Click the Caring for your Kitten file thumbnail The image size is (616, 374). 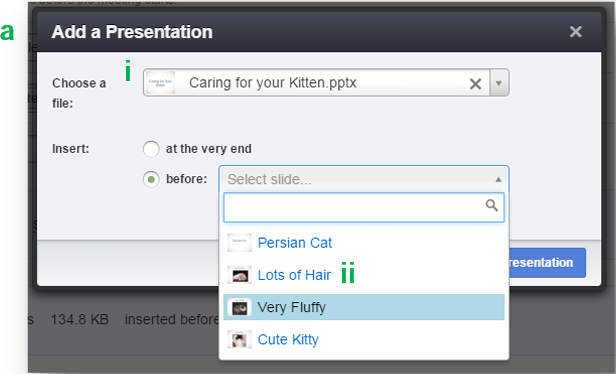[x=160, y=82]
